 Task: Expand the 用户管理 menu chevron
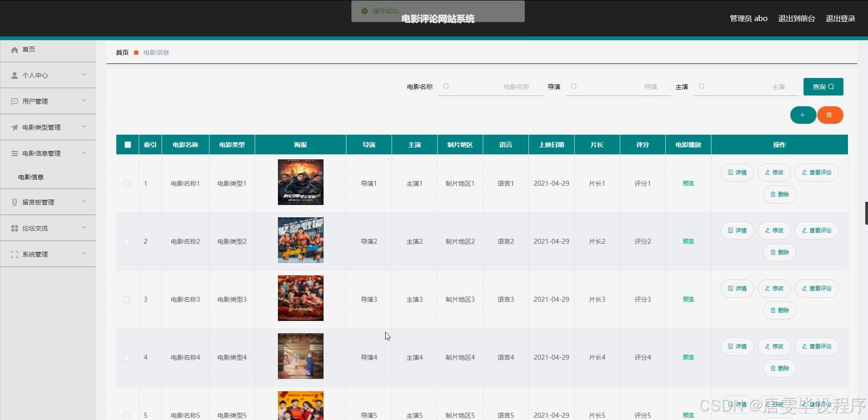tap(84, 100)
